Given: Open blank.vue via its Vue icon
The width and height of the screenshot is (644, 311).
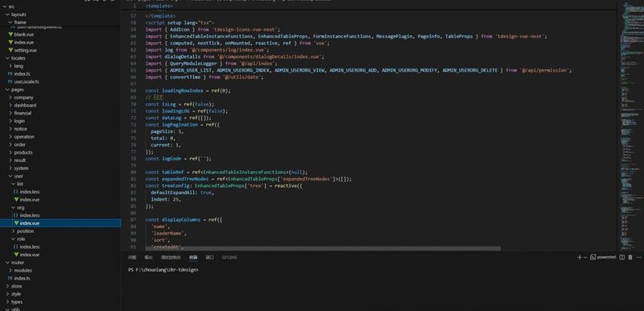Looking at the screenshot, I should tap(10, 35).
